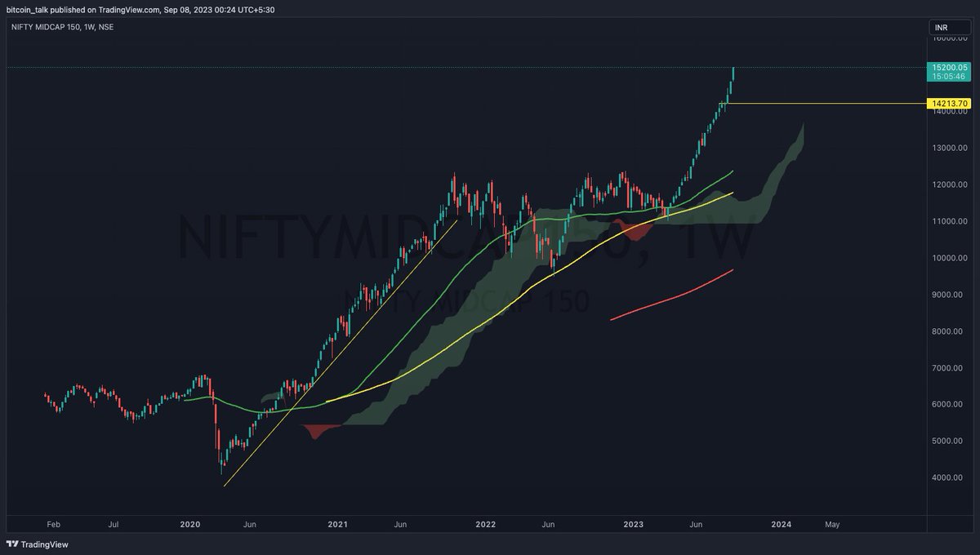The image size is (980, 555).
Task: Click the chart title NIFTY MIDCAP 150, 1W, NSE
Action: click(x=63, y=27)
